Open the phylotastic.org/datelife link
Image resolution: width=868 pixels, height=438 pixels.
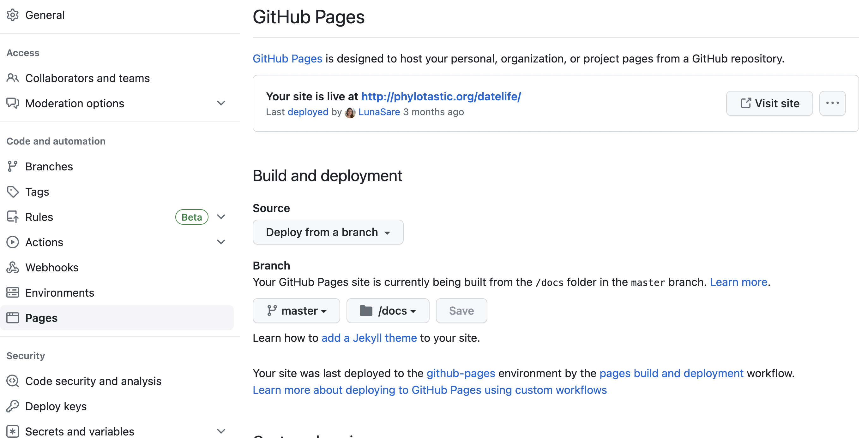pyautogui.click(x=441, y=97)
